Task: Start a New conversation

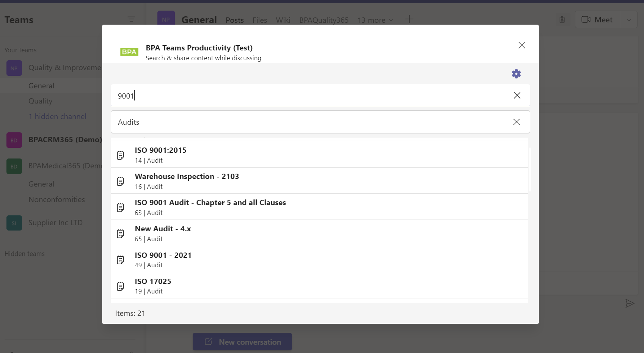Action: pyautogui.click(x=242, y=342)
